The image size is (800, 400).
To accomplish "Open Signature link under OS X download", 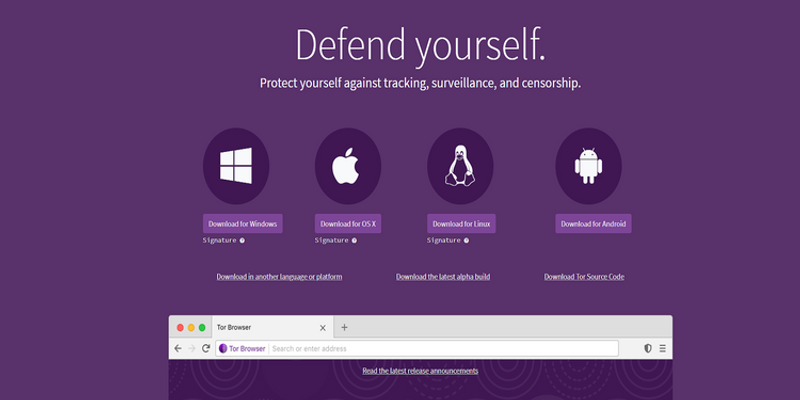I will pyautogui.click(x=332, y=240).
